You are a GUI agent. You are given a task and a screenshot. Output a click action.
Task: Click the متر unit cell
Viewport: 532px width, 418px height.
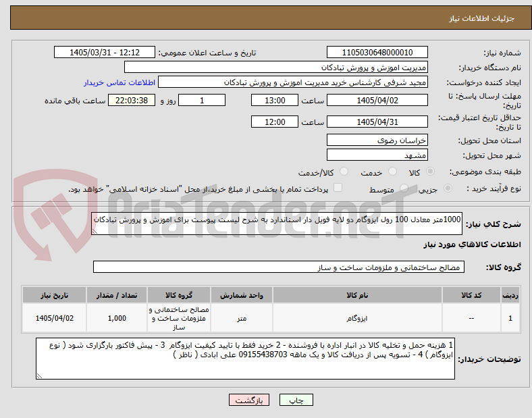pyautogui.click(x=242, y=318)
